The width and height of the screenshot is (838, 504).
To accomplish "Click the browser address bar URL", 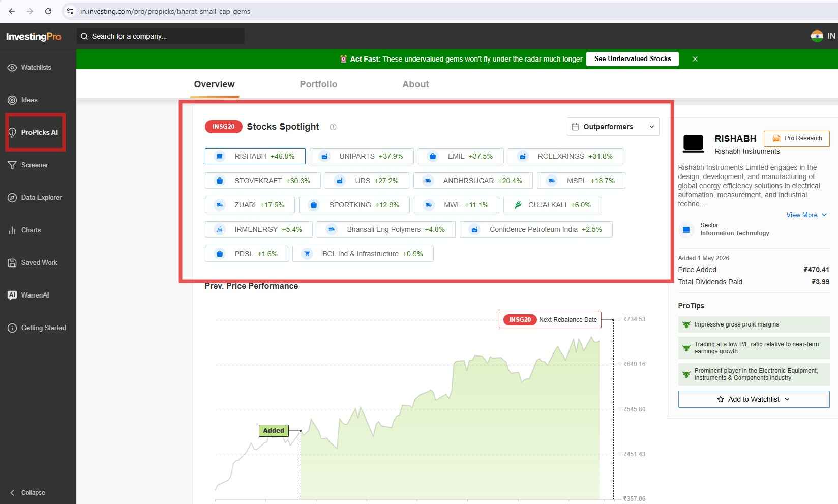I will point(165,11).
